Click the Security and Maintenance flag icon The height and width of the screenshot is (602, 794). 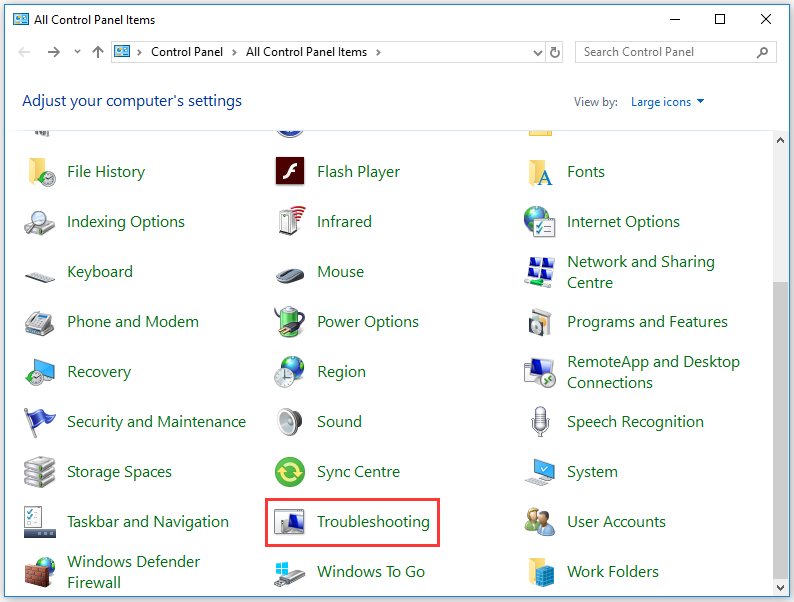tap(39, 422)
